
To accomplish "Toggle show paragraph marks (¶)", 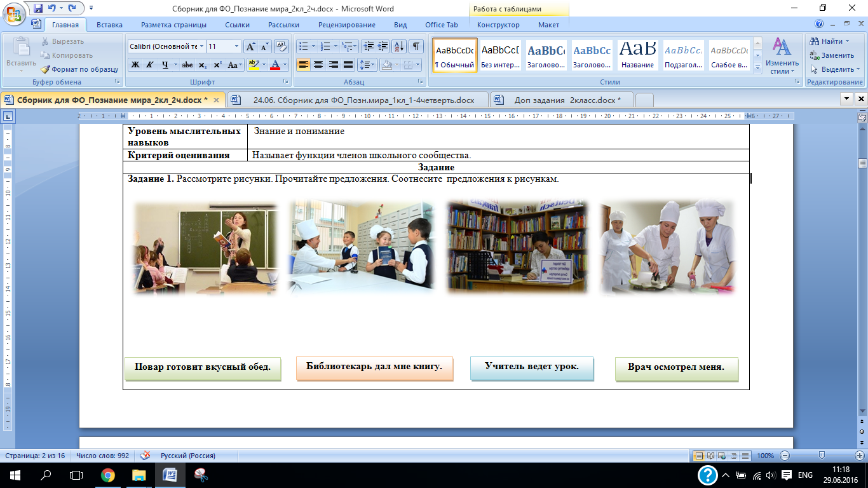I will pyautogui.click(x=416, y=46).
